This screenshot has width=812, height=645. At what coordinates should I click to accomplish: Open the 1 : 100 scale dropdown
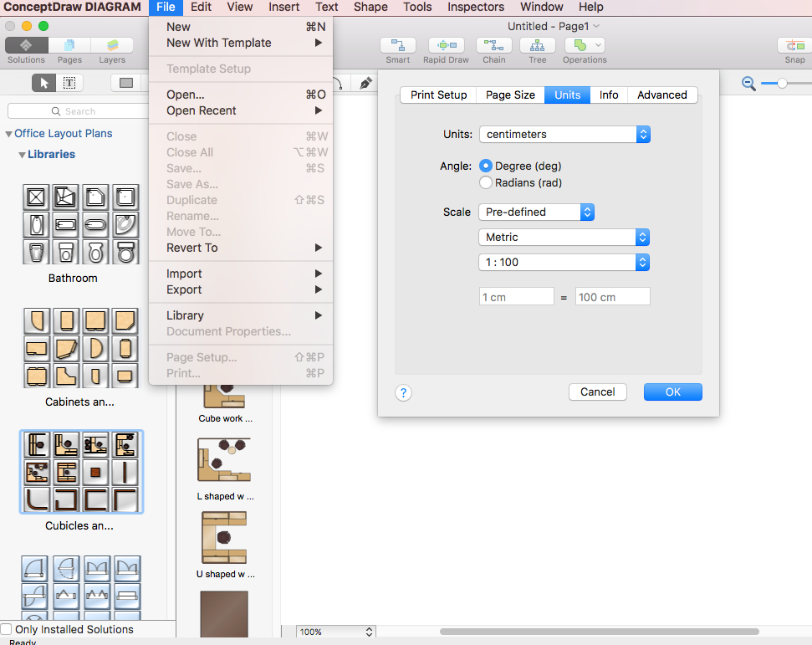tap(564, 263)
